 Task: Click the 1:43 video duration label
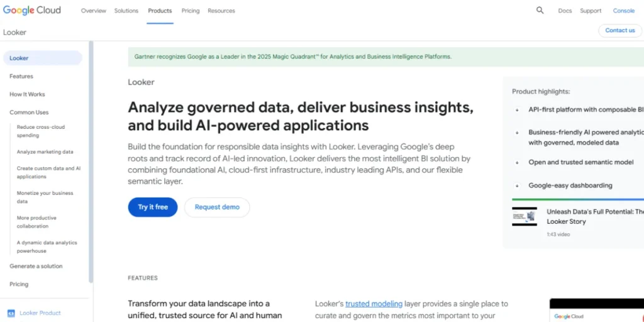pyautogui.click(x=558, y=235)
